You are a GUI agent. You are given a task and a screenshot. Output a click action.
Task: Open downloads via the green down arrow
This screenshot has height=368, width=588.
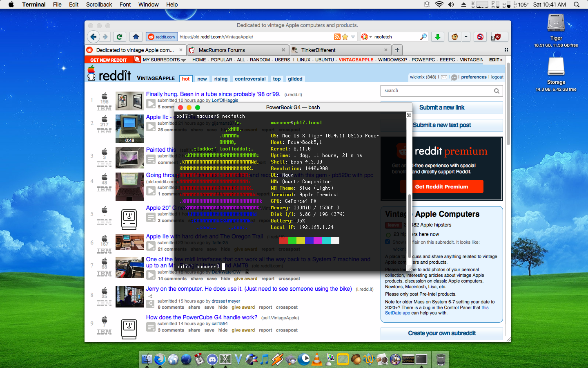438,37
